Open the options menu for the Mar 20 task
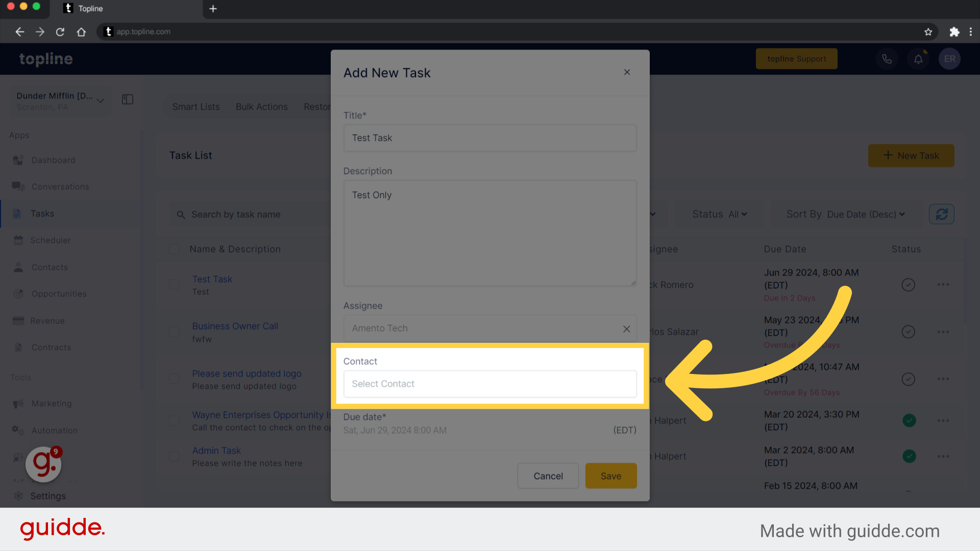The image size is (980, 551). click(943, 420)
